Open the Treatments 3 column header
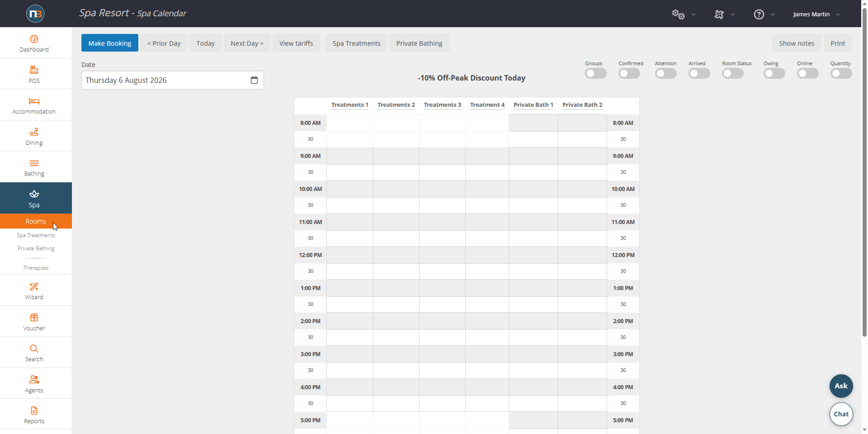Viewport: 868px width, 434px height. (442, 105)
